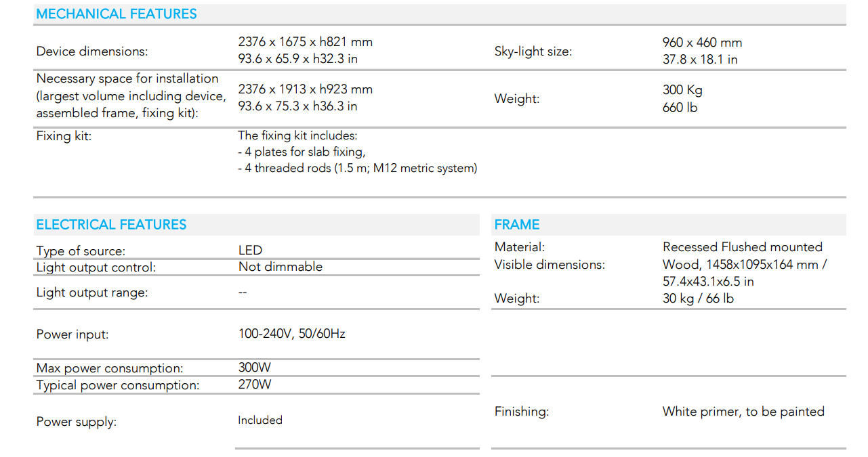This screenshot has height=457, width=868.
Task: Click the 'Recessed Flushed mounted' text
Action: pyautogui.click(x=743, y=247)
